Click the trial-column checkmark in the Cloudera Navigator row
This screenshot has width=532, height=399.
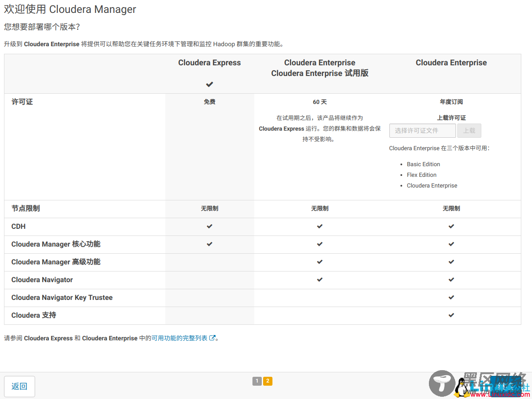pyautogui.click(x=320, y=279)
